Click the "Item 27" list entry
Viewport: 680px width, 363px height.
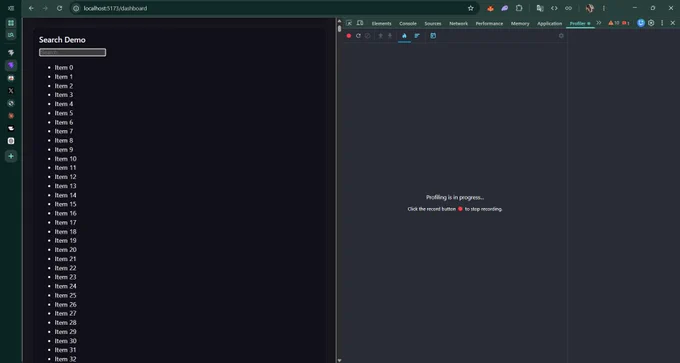click(65, 313)
